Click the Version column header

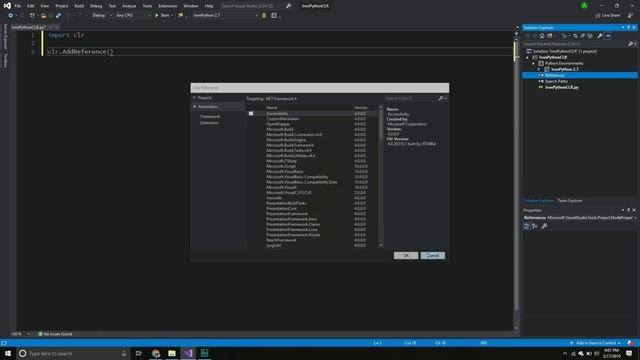(x=360, y=108)
